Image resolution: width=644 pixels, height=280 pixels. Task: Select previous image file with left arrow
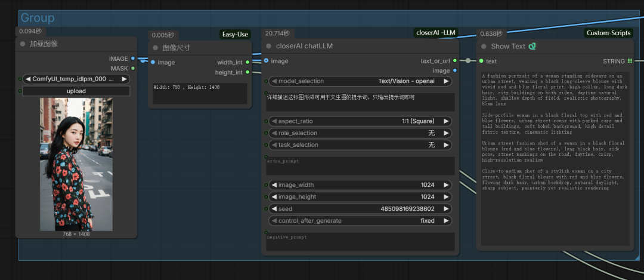click(x=28, y=79)
